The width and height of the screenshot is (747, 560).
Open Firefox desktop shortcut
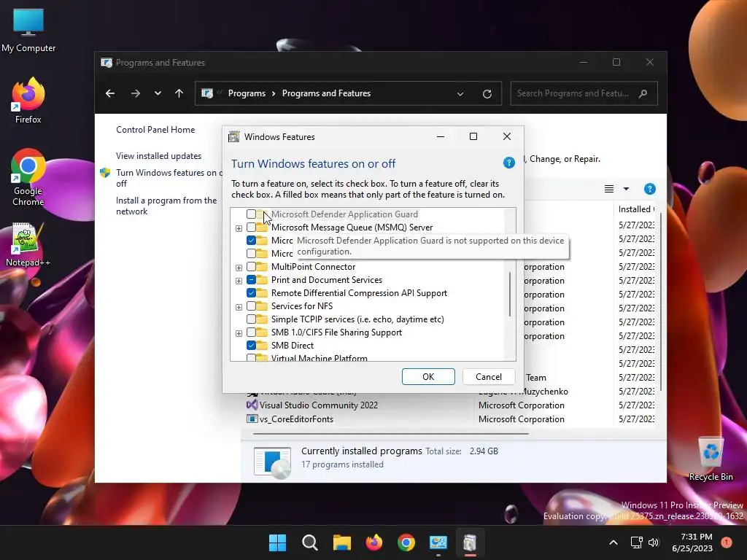[28, 101]
